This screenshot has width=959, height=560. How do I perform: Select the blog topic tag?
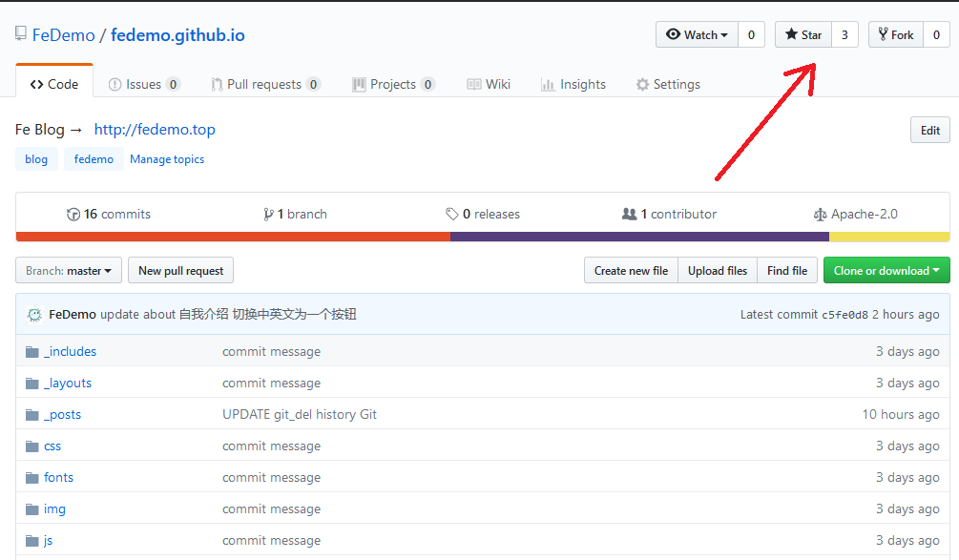[36, 159]
